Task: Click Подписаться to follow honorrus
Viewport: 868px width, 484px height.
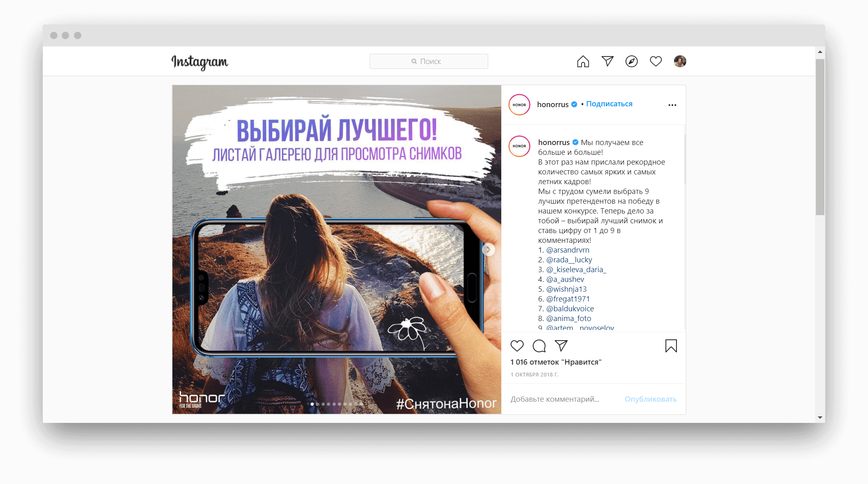Action: click(x=609, y=104)
